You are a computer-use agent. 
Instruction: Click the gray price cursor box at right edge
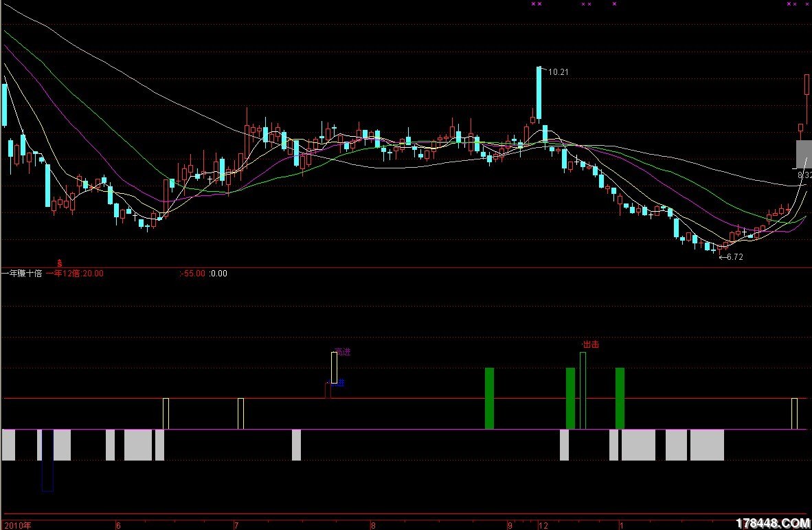(x=804, y=154)
